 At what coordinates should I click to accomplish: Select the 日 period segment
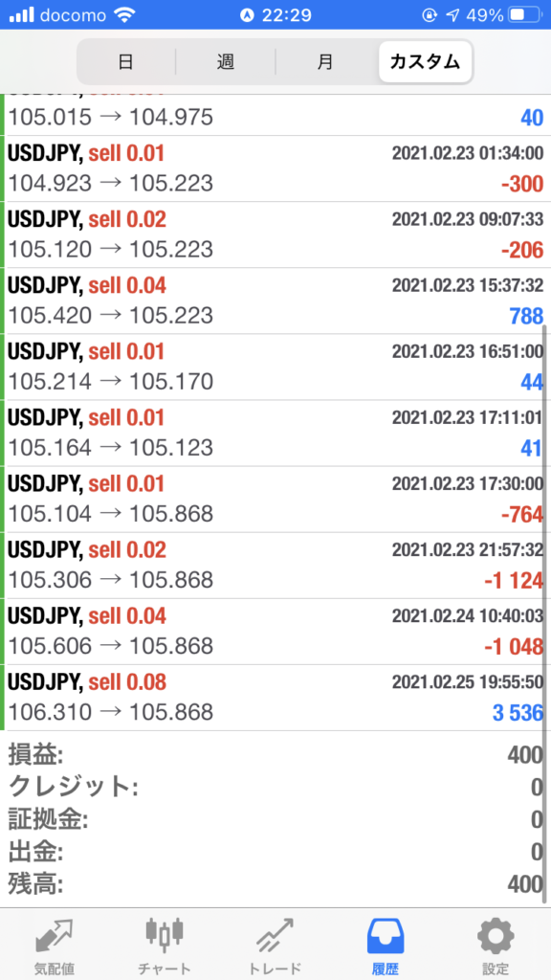(x=126, y=62)
